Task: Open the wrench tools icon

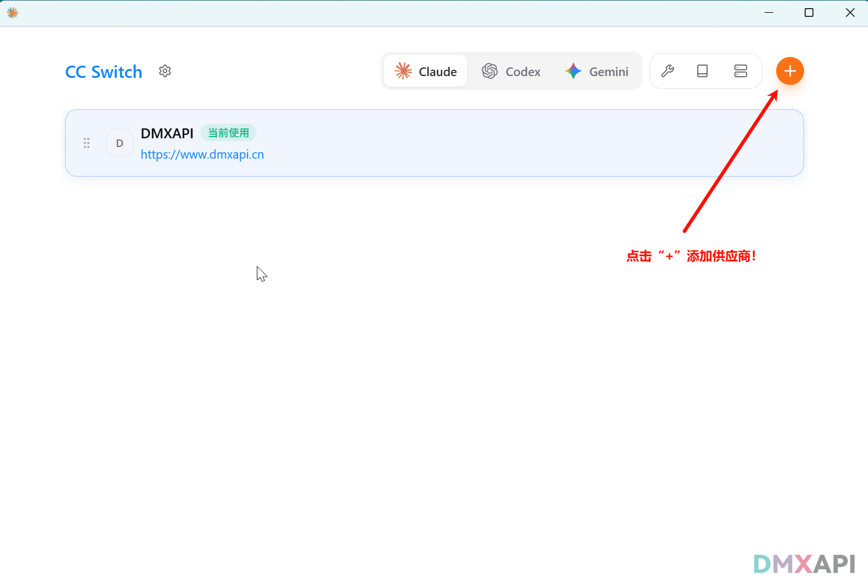Action: 668,71
